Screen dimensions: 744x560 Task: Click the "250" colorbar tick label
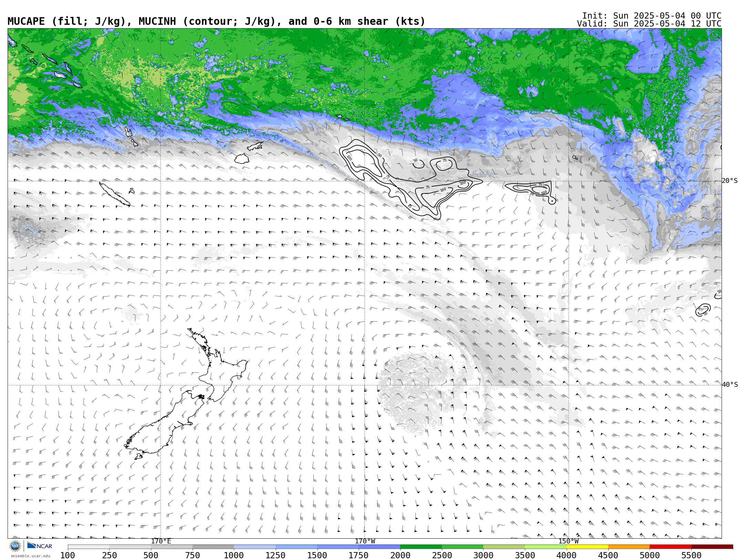110,556
